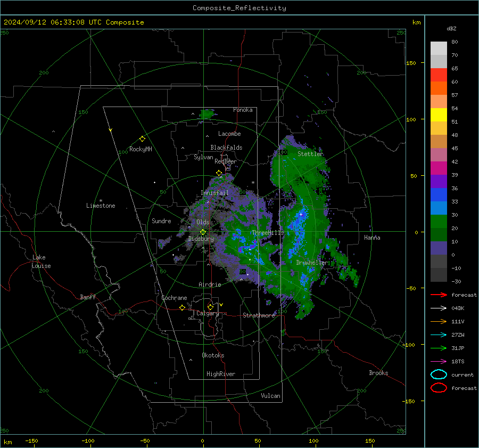The image size is (479, 448).
Task: Click the RockyMH label
Action: (141, 149)
